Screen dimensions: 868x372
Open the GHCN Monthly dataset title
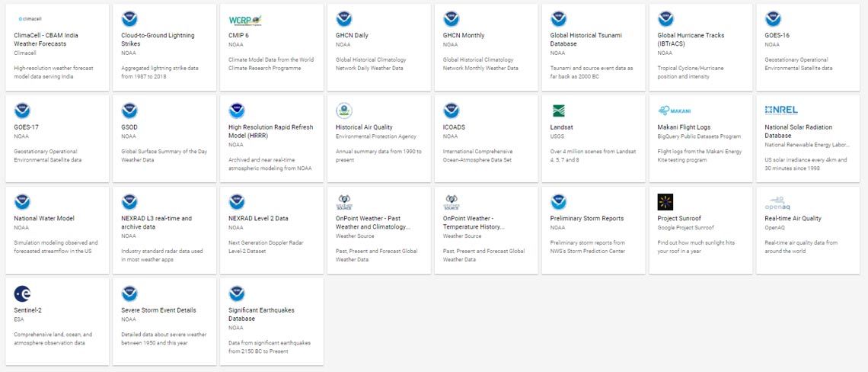[x=464, y=36]
